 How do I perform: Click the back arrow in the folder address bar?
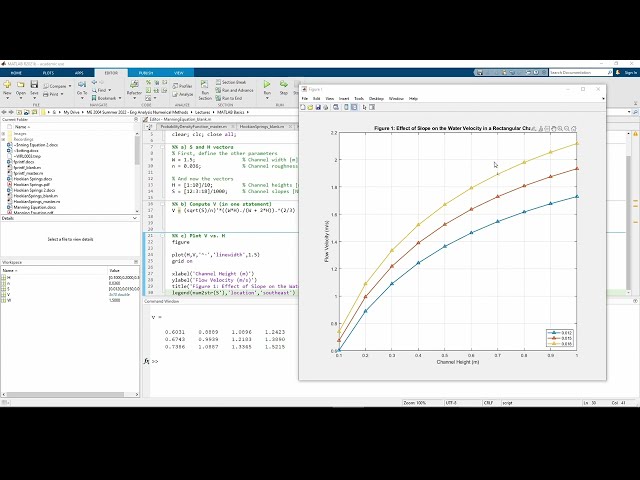(x=4, y=112)
